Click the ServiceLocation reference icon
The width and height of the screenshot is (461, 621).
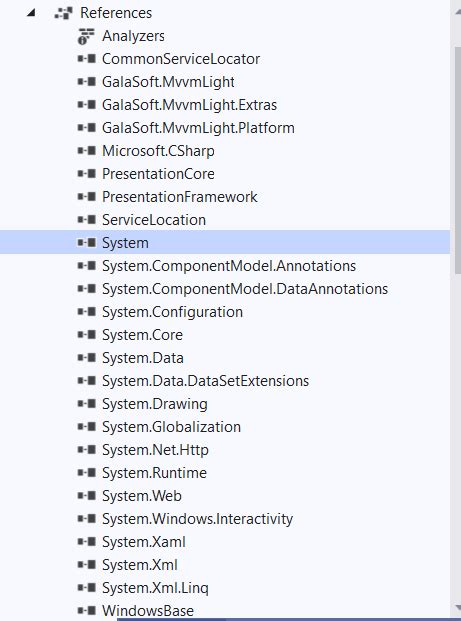tap(87, 220)
